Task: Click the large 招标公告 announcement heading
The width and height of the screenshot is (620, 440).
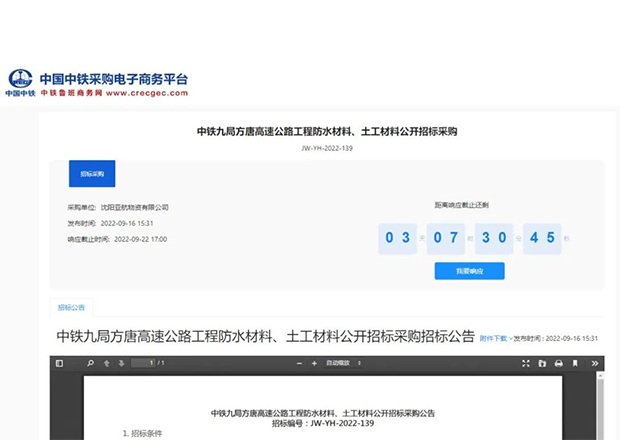Action: [x=265, y=336]
